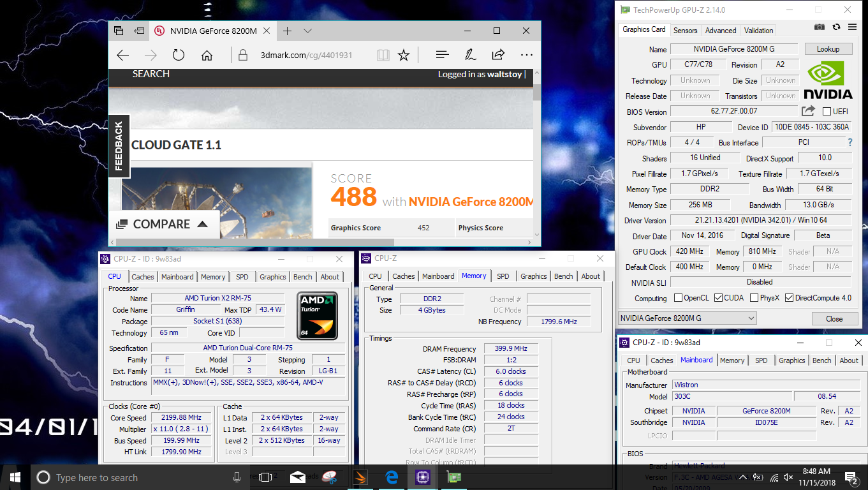Open the GPU selection dropdown in GPU-Z
868x490 pixels.
688,318
